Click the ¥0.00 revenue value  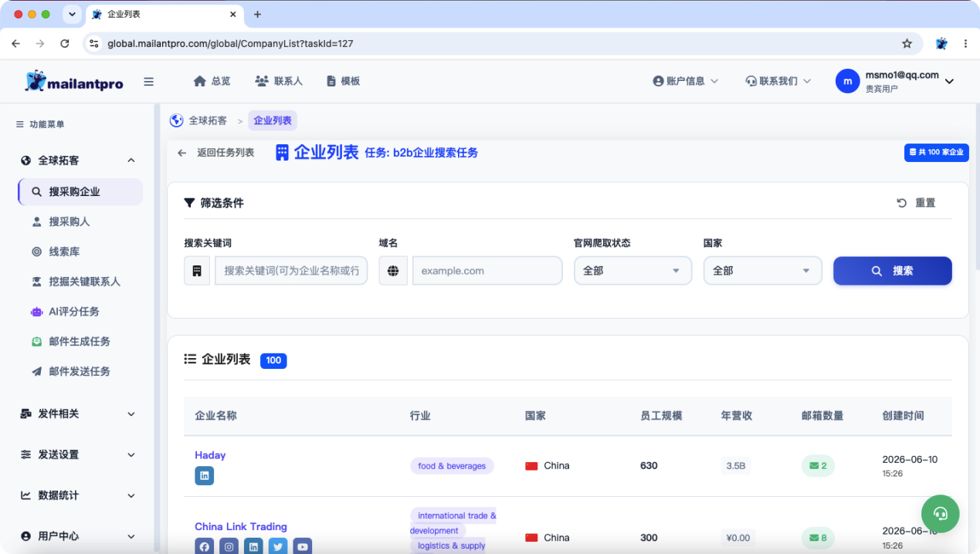coord(738,538)
